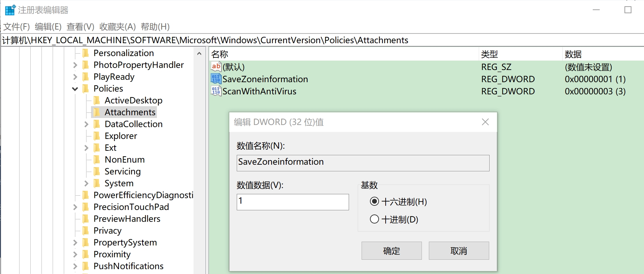Expand the PushNotifications node
Image resolution: width=644 pixels, height=274 pixels.
click(75, 266)
